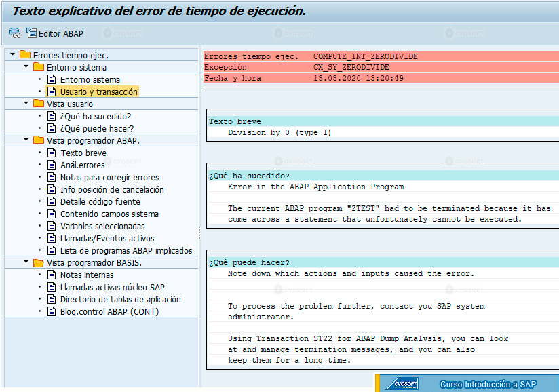Click the Variables seleccionadas document icon

pos(52,226)
